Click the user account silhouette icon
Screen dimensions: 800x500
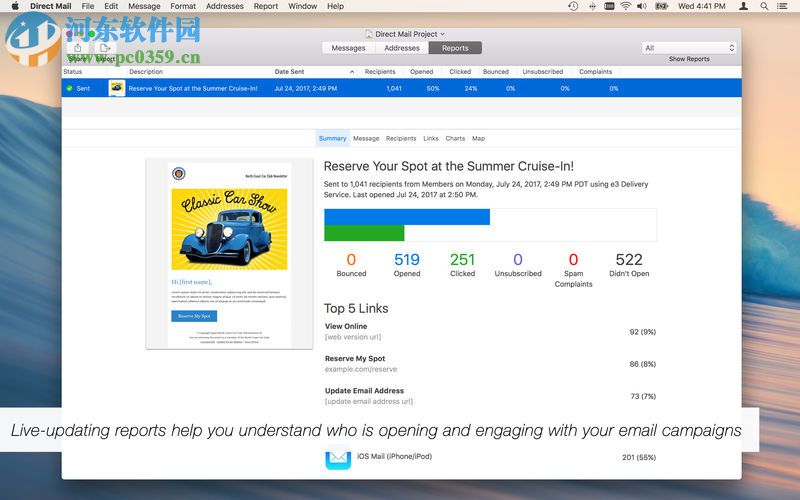coord(744,6)
